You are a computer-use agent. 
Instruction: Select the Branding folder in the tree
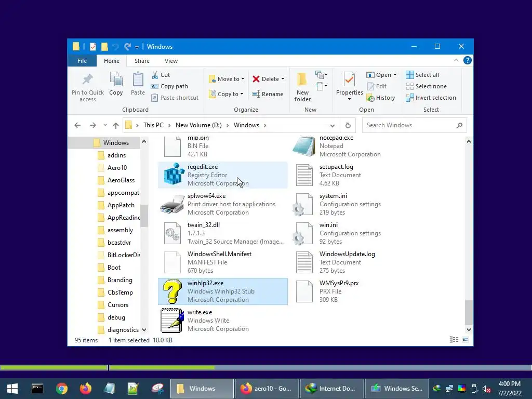[115, 280]
